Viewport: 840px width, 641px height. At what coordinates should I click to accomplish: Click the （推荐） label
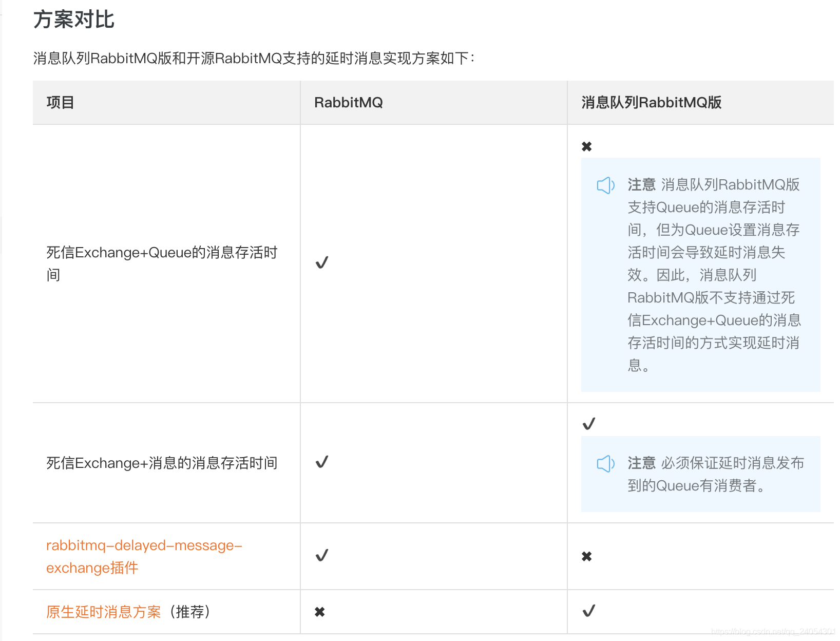189,612
